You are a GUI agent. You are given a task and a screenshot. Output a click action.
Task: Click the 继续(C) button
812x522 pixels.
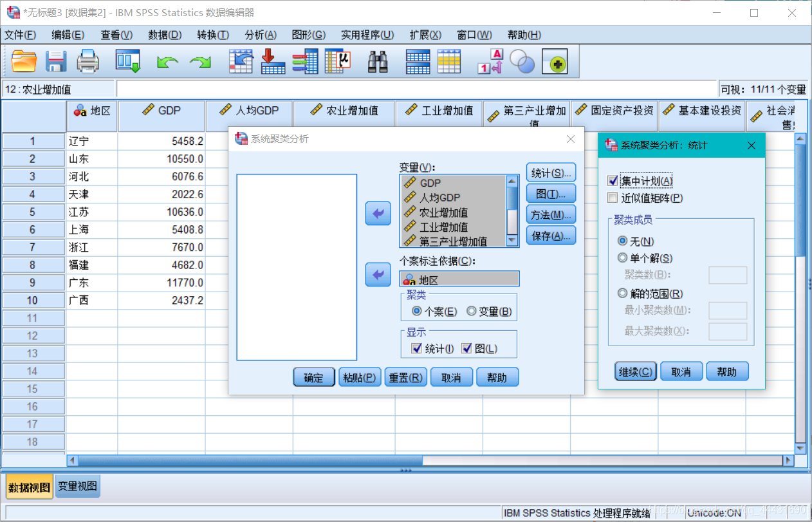tap(636, 371)
